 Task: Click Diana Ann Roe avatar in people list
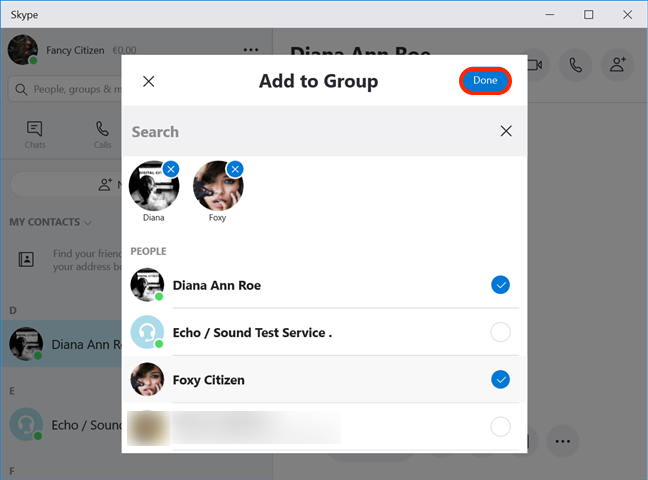147,285
